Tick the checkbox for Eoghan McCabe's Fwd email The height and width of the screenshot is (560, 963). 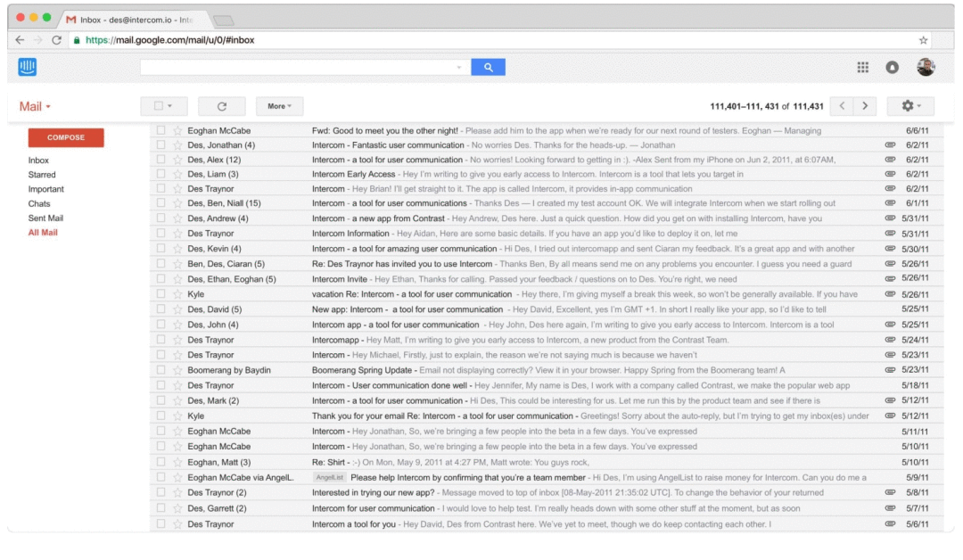click(160, 130)
